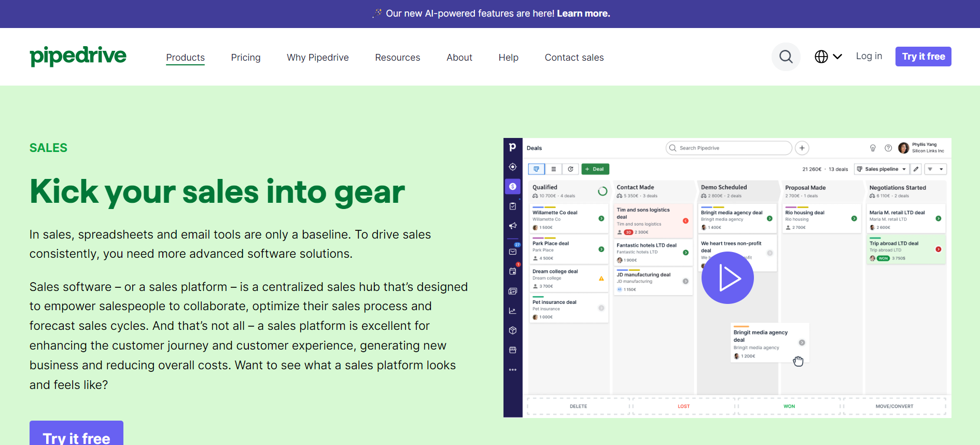Image resolution: width=980 pixels, height=445 pixels.
Task: Click the Search Pipedrive field
Action: click(x=729, y=148)
